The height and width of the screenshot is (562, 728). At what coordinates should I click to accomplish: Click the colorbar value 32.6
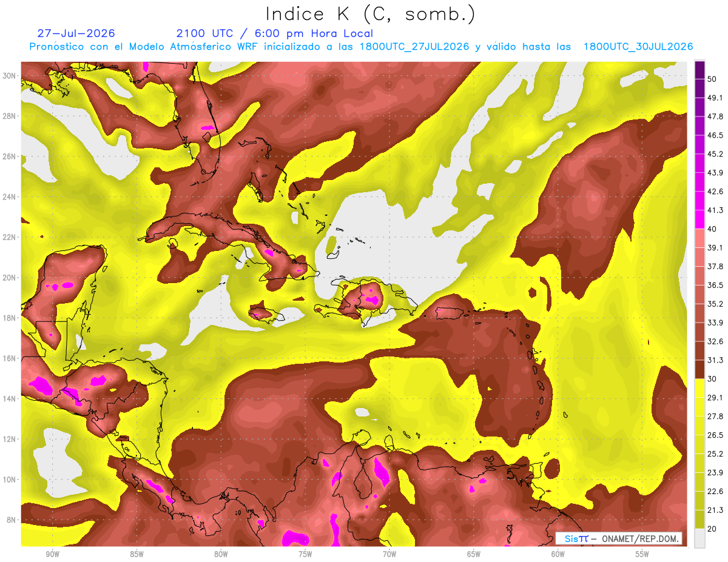715,341
